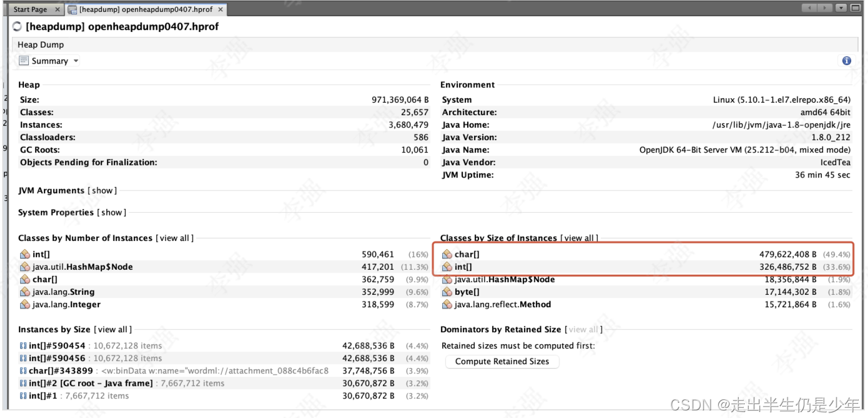The height and width of the screenshot is (418, 868).
Task: Click the java.lang.reflect.Method class icon
Action: [x=447, y=305]
